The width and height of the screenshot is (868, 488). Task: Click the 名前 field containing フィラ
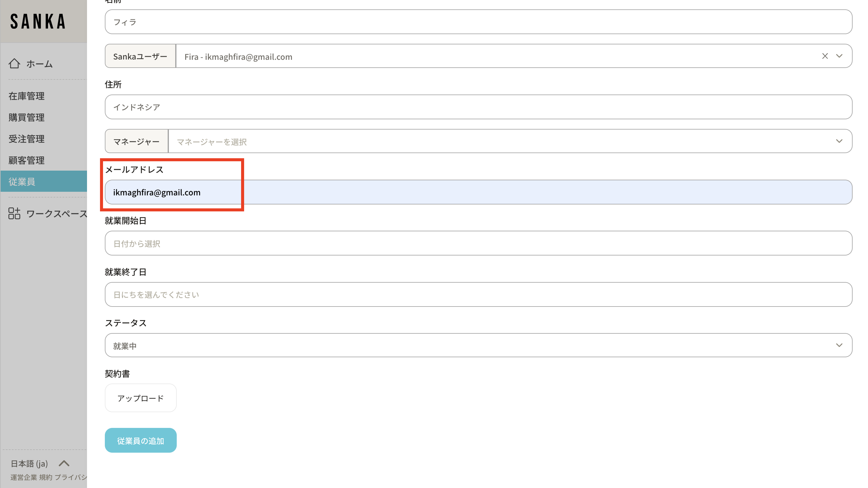478,22
